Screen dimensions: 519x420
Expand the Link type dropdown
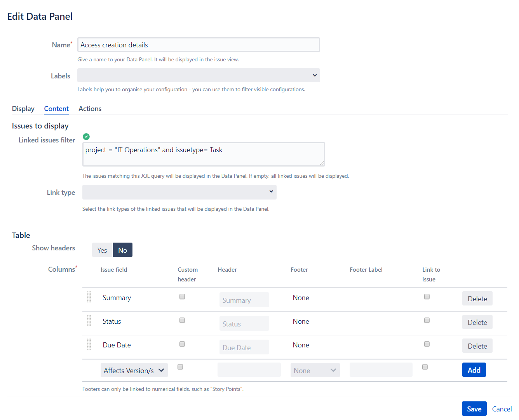click(x=179, y=192)
